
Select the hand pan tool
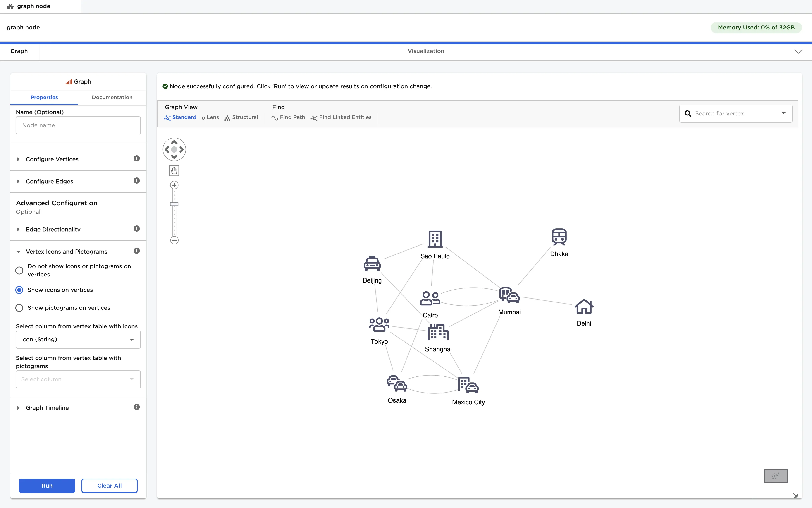pos(174,170)
